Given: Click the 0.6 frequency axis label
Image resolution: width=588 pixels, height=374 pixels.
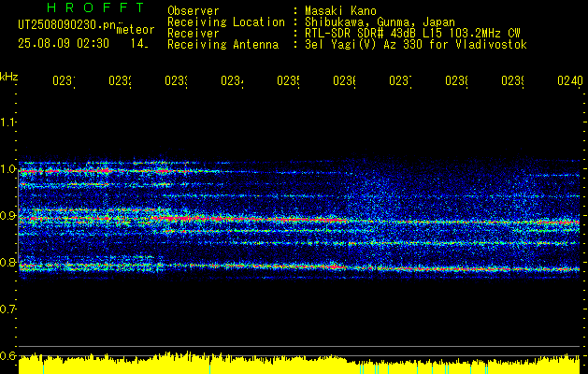Looking at the screenshot, I should pos(7,355).
